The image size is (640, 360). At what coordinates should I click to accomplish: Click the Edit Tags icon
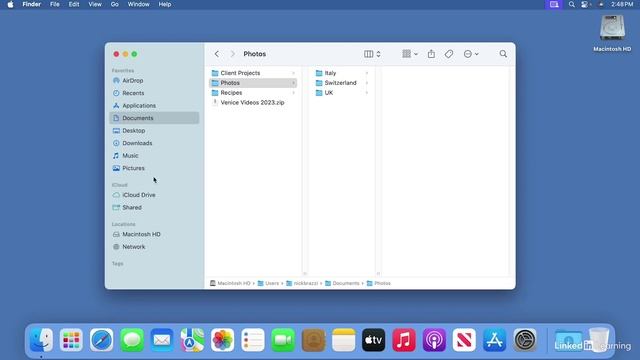[449, 54]
